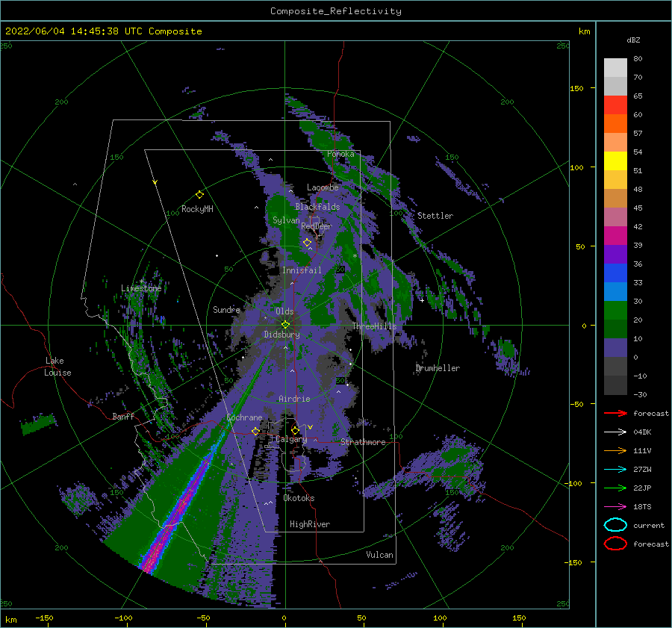Select the magenta 42–39 dBZ swatch
The width and height of the screenshot is (672, 628).
tap(615, 236)
